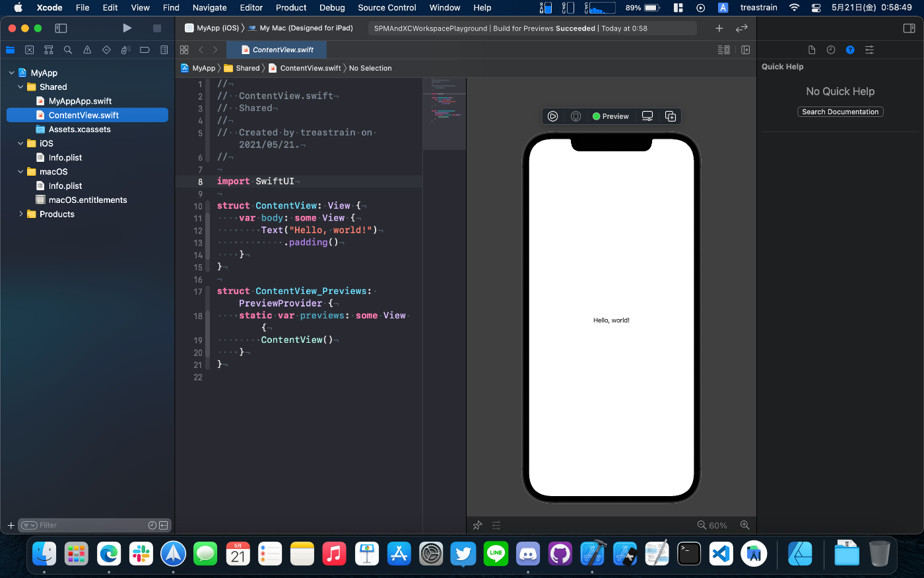Viewport: 924px width, 578px height.
Task: Open the Wi-Fi status menu
Action: (794, 8)
